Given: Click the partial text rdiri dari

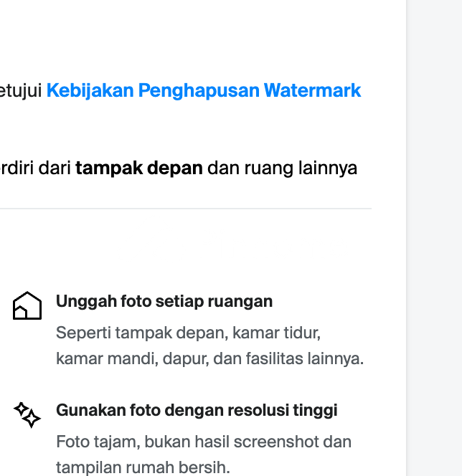Looking at the screenshot, I should (x=34, y=168).
